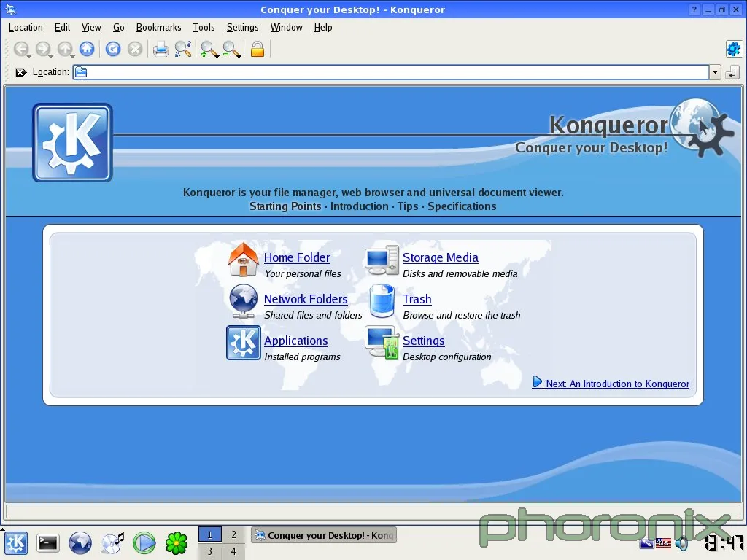Click the Tips link
747x560 pixels.
408,206
